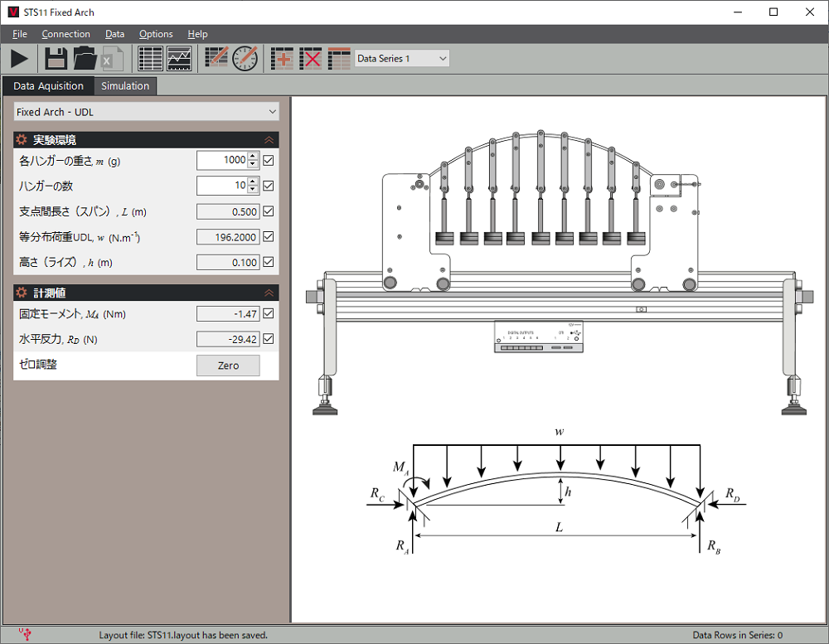
Task: Open the Connection menu
Action: (66, 34)
